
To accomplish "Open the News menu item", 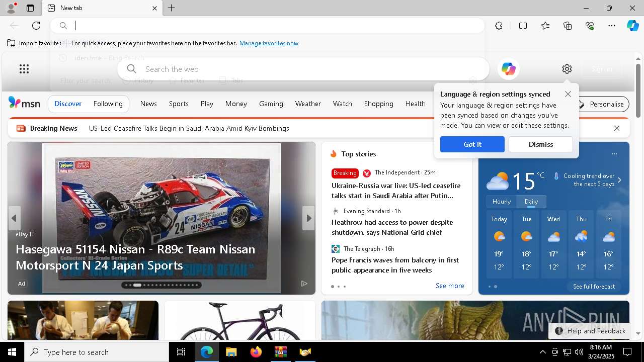I will [148, 104].
